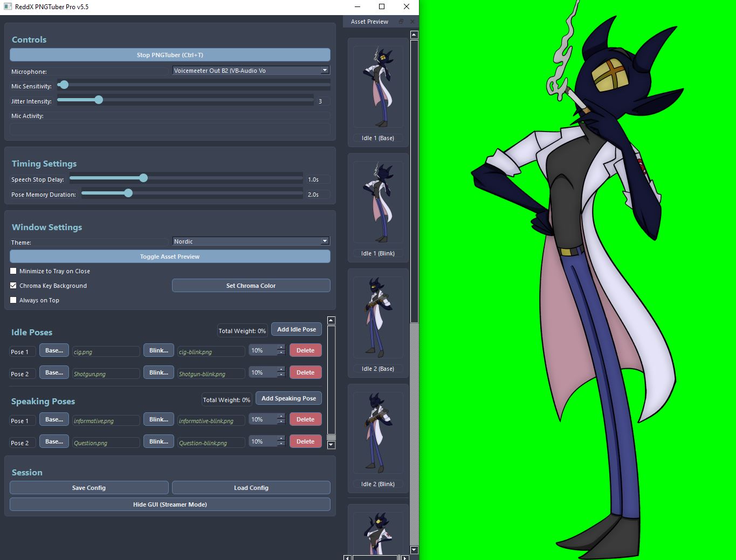Click Toggle Asset Preview button
Viewport: 736px width, 560px height.
170,257
